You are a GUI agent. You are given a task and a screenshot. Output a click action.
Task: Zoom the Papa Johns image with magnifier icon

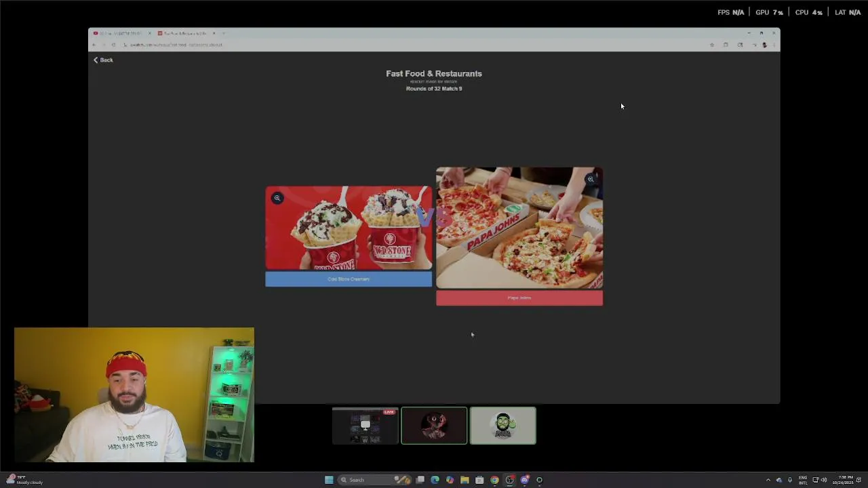click(591, 179)
